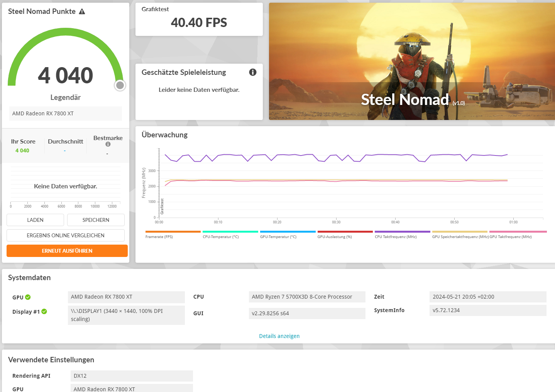This screenshot has width=555, height=392.
Task: Toggle the CPU Taktfrequenz (MHz) legend entry
Action: tap(403, 235)
